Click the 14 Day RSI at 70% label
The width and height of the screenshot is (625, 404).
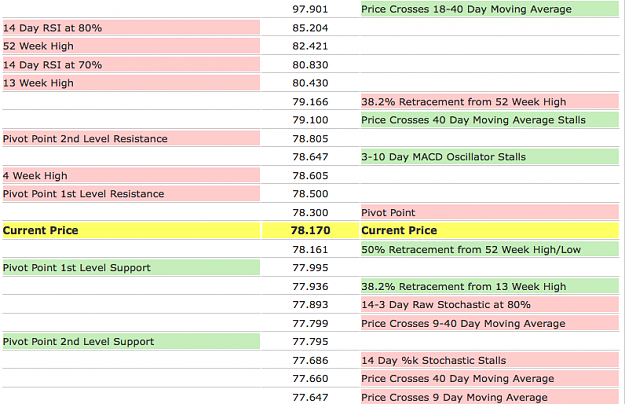coord(52,65)
